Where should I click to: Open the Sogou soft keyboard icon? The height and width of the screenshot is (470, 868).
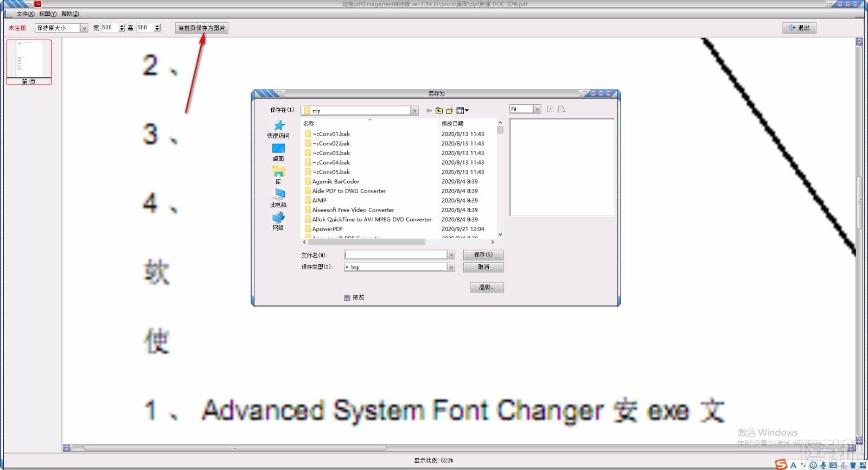point(833,465)
